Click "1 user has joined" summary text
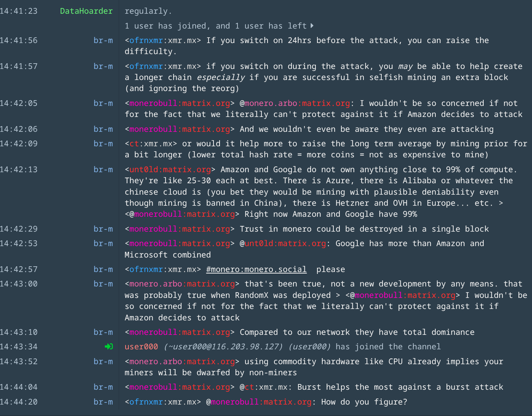The height and width of the screenshot is (416, 532). (x=165, y=26)
